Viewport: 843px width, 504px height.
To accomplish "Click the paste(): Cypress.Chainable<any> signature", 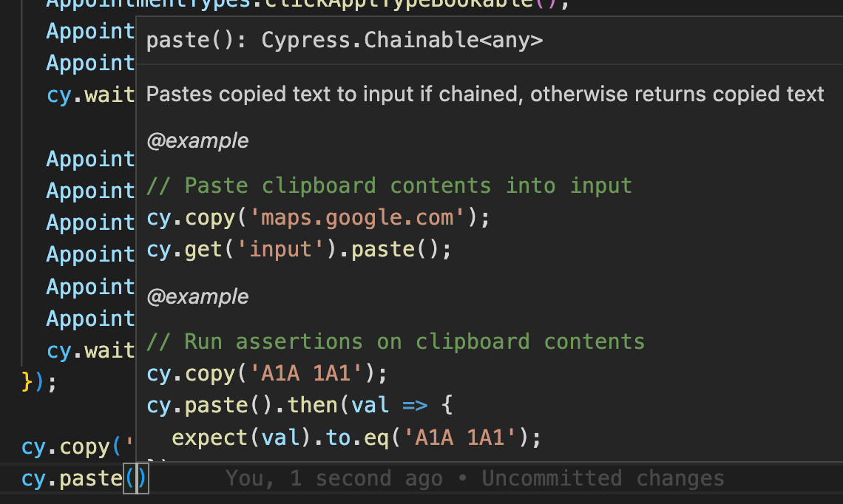I will [x=344, y=41].
